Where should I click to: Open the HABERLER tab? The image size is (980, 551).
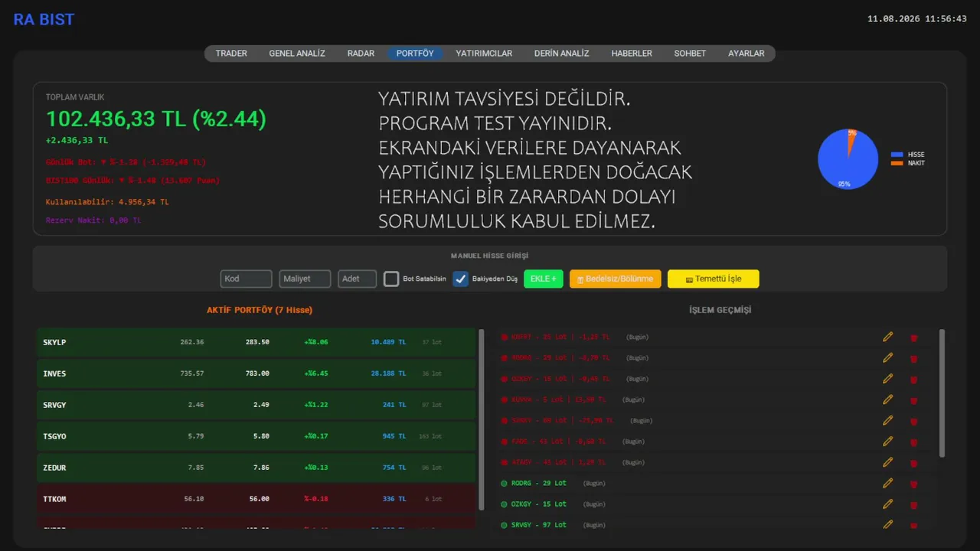pyautogui.click(x=632, y=54)
